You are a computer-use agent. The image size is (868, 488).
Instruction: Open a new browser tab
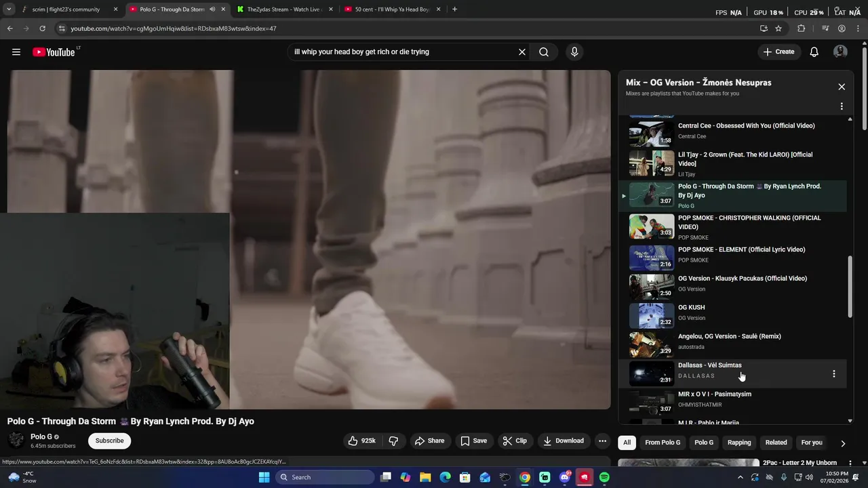(x=454, y=9)
